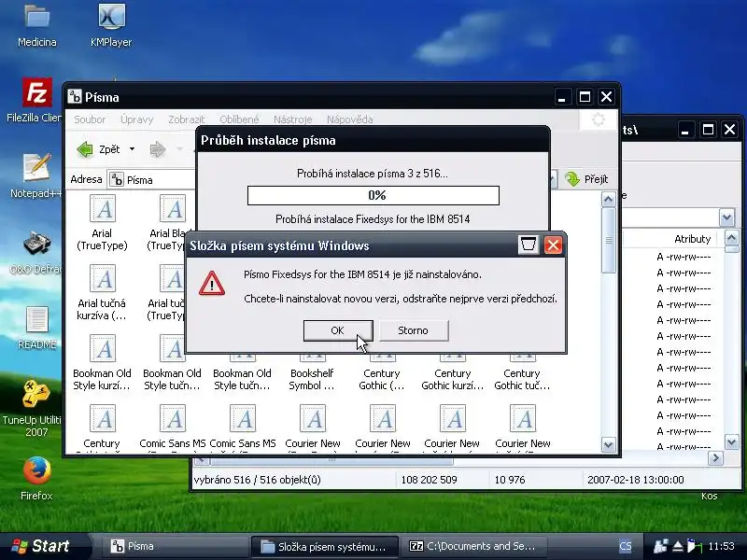Select the Arial (TrueType) font icon
Viewport: 747px width, 560px height.
pyautogui.click(x=103, y=208)
